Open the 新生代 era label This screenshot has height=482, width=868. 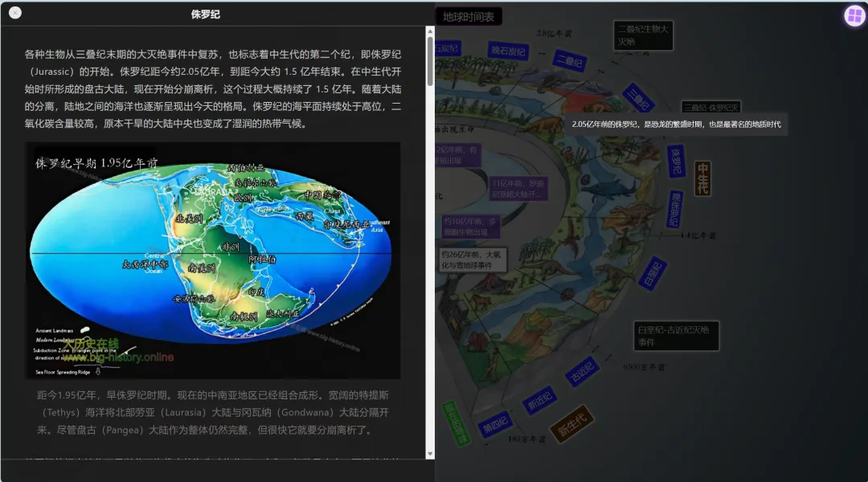[x=572, y=424]
